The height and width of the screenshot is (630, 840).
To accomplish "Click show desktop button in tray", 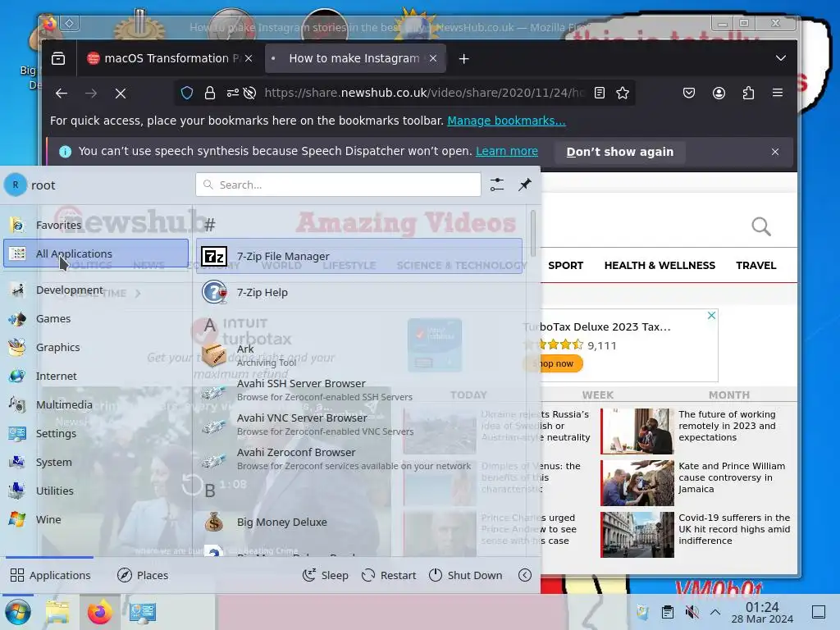I will pos(819,612).
